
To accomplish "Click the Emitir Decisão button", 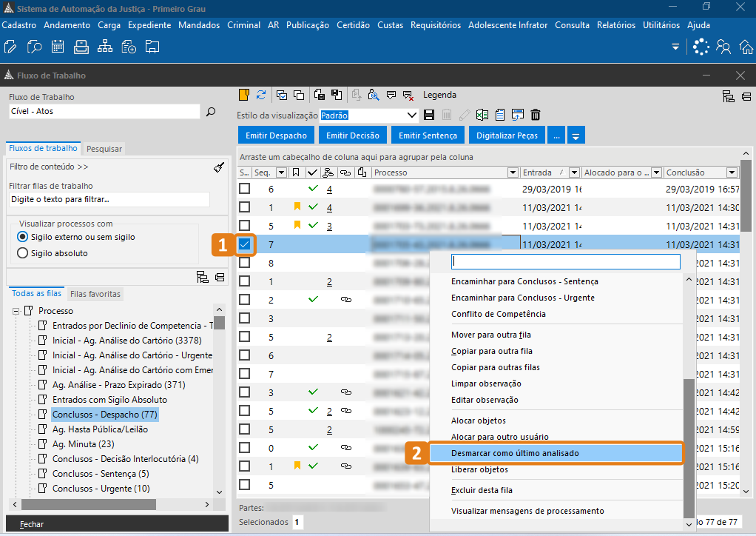I will pyautogui.click(x=353, y=135).
